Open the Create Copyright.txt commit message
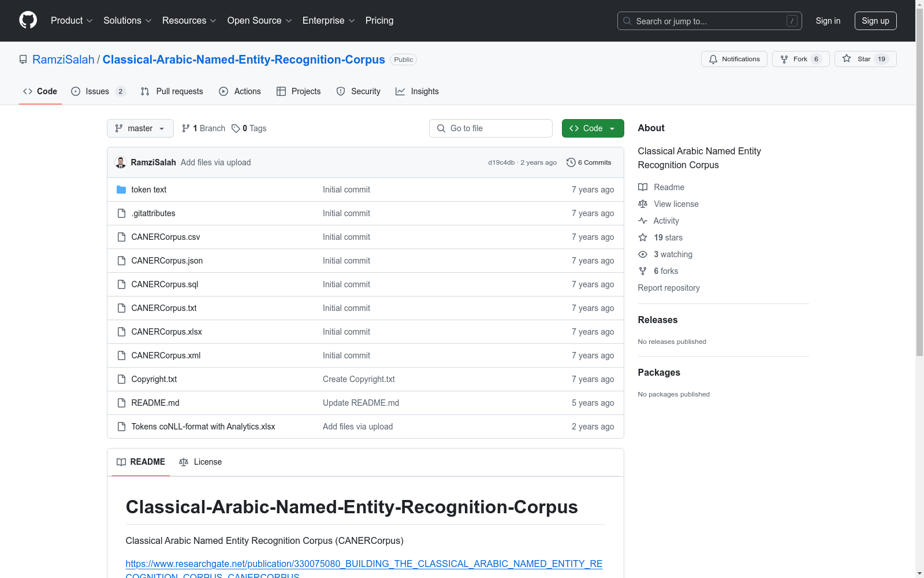 [359, 379]
